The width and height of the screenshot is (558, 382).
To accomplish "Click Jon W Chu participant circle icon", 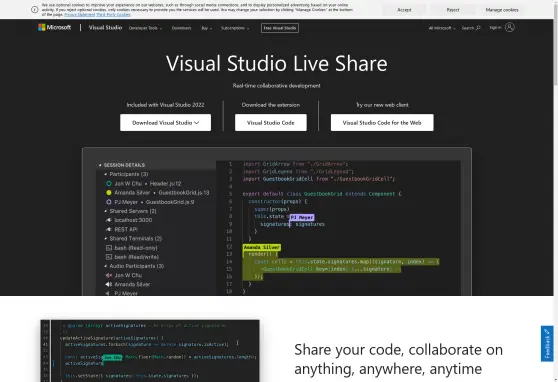I will click(x=109, y=183).
